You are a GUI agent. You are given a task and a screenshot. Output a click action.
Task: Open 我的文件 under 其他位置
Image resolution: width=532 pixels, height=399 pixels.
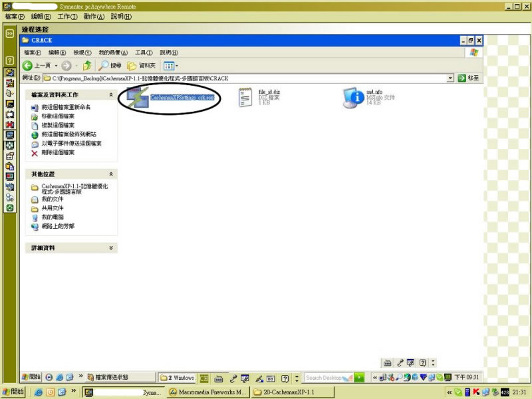click(x=53, y=199)
